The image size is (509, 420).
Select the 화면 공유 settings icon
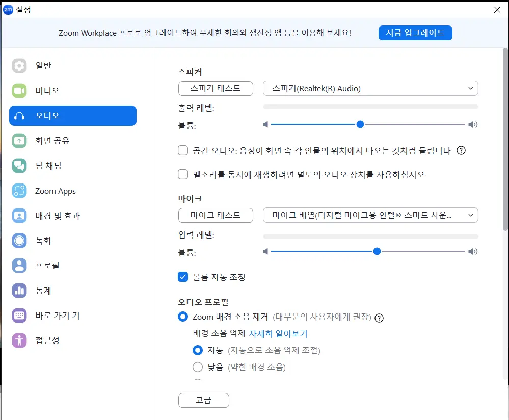[x=48, y=141]
